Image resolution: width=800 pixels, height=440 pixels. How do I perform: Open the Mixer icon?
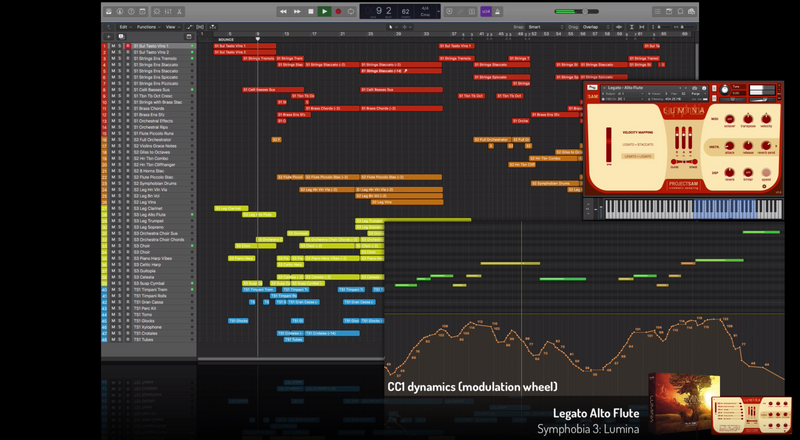pyautogui.click(x=168, y=11)
